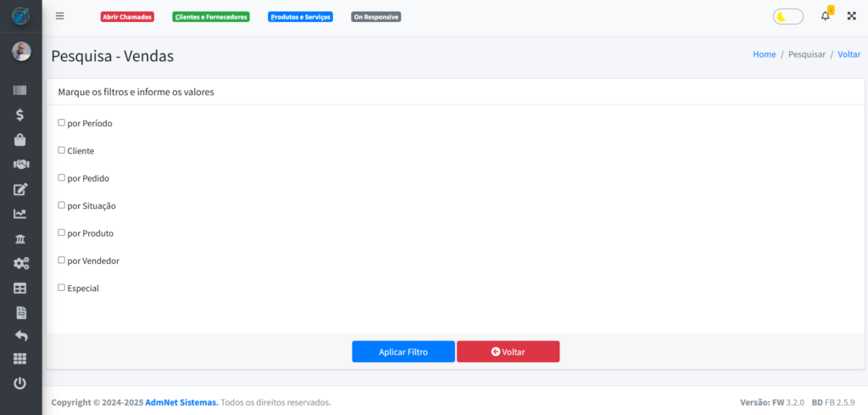Open the dollar sign menu in sidebar
Screen dimensions: 868x415
(x=20, y=115)
